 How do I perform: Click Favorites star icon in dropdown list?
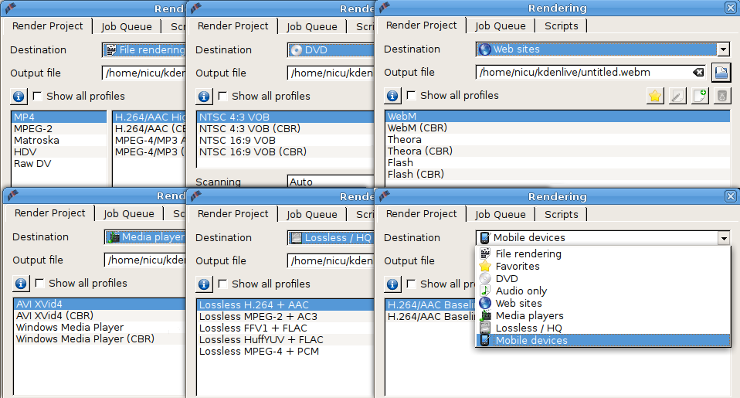[485, 266]
